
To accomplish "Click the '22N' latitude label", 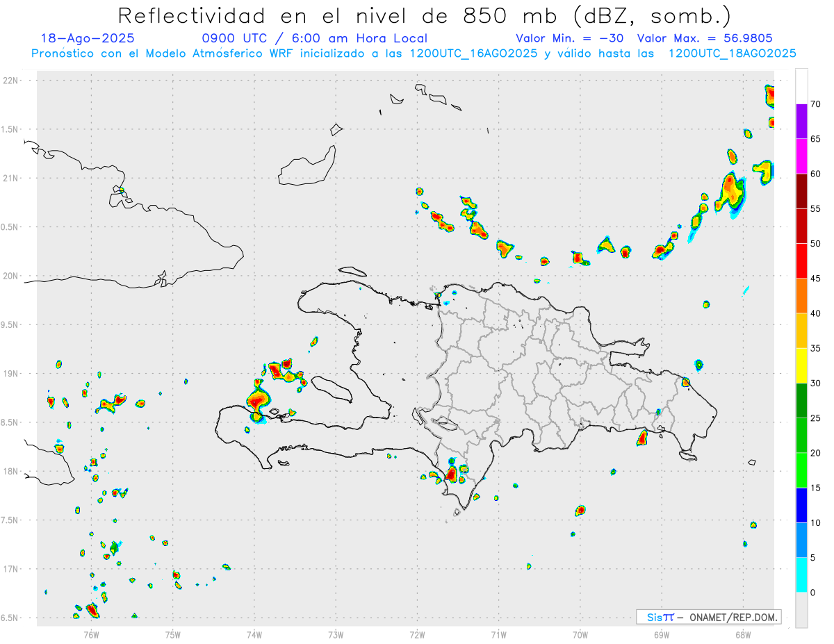I will coord(11,80).
